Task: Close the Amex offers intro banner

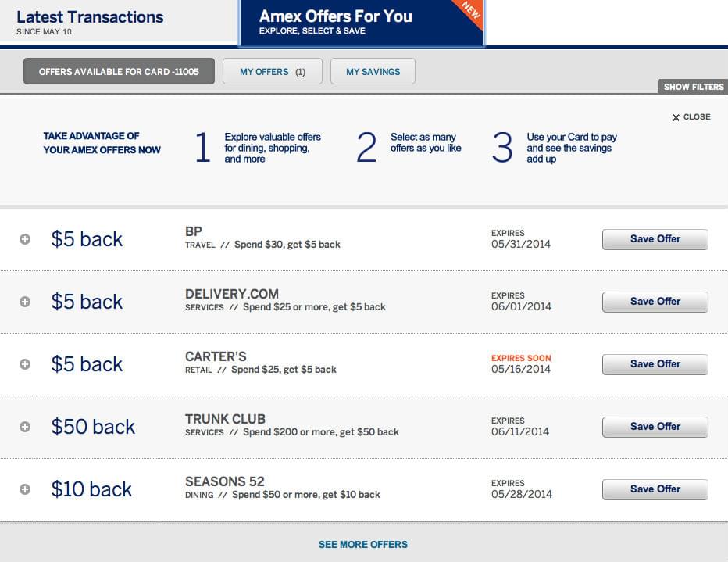Action: click(691, 117)
